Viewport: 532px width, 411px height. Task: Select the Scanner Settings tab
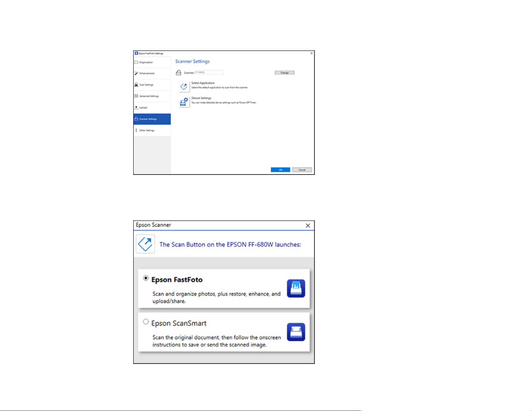point(152,119)
